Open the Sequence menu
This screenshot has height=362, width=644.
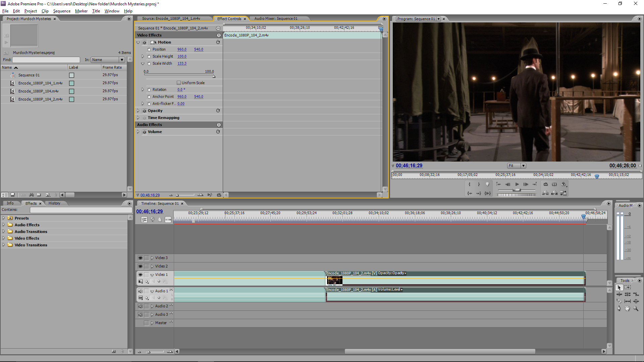click(62, 11)
